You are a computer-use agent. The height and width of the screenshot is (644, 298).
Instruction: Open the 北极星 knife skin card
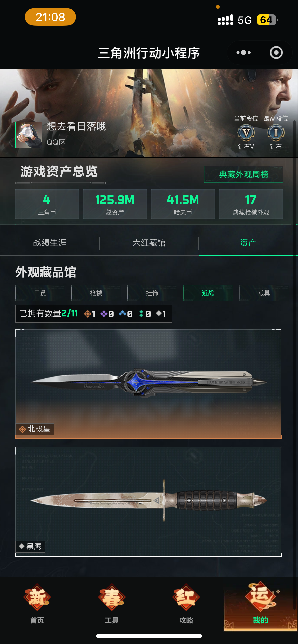[148, 384]
